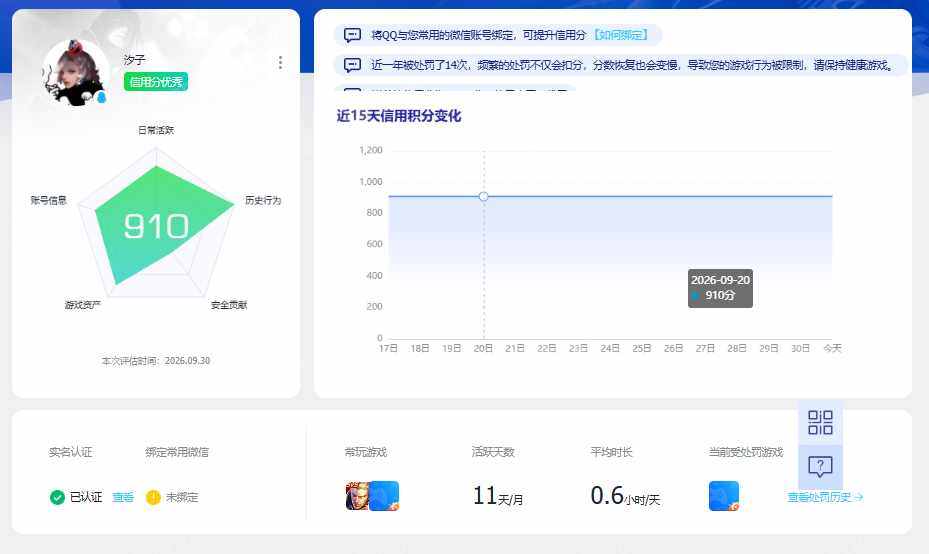This screenshot has width=929, height=554.
Task: Click the 查看 link next to 已认证
Action: (123, 497)
